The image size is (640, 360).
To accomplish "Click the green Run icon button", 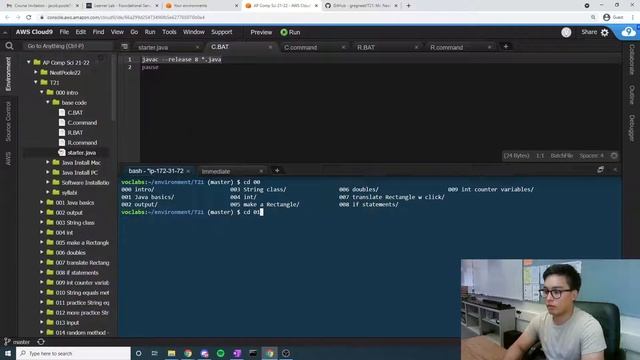I will coord(284,32).
